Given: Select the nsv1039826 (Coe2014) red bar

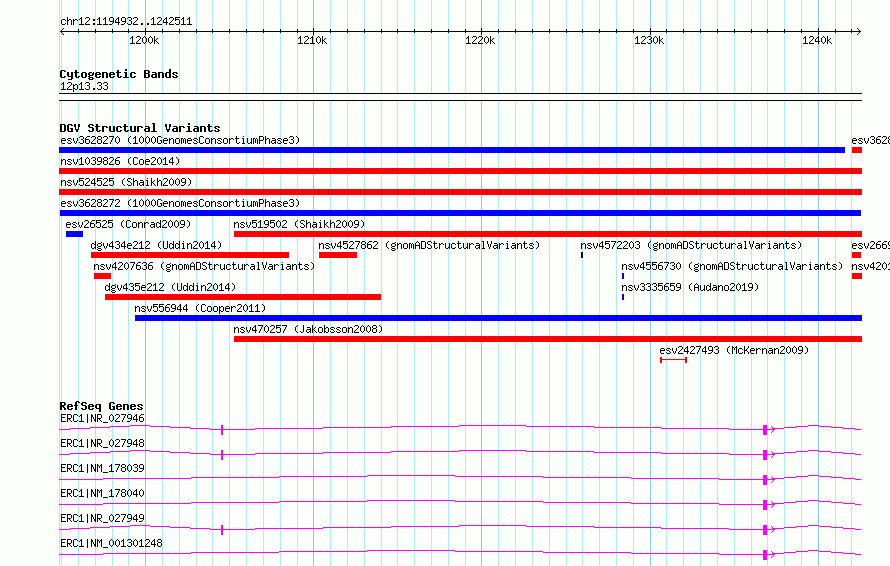Looking at the screenshot, I should coord(461,171).
